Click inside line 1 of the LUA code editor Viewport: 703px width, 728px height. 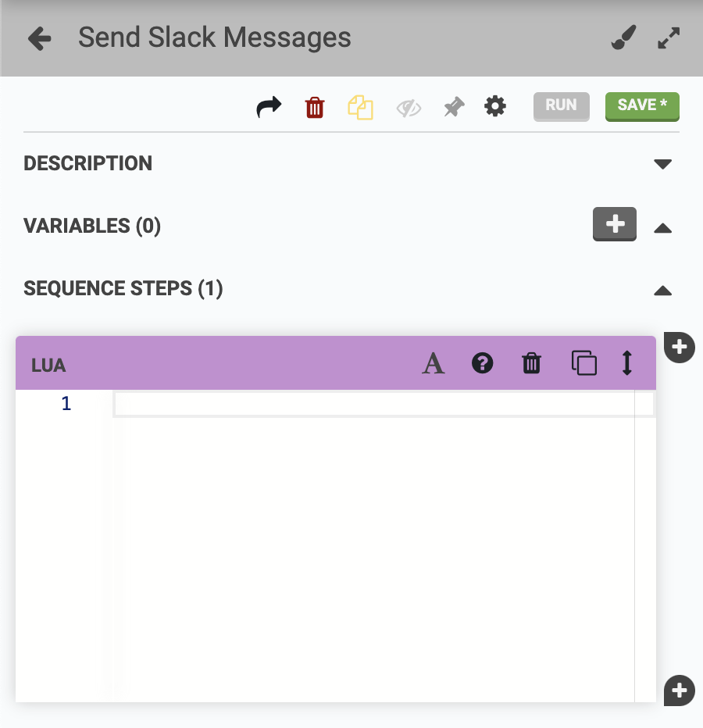tap(312, 403)
